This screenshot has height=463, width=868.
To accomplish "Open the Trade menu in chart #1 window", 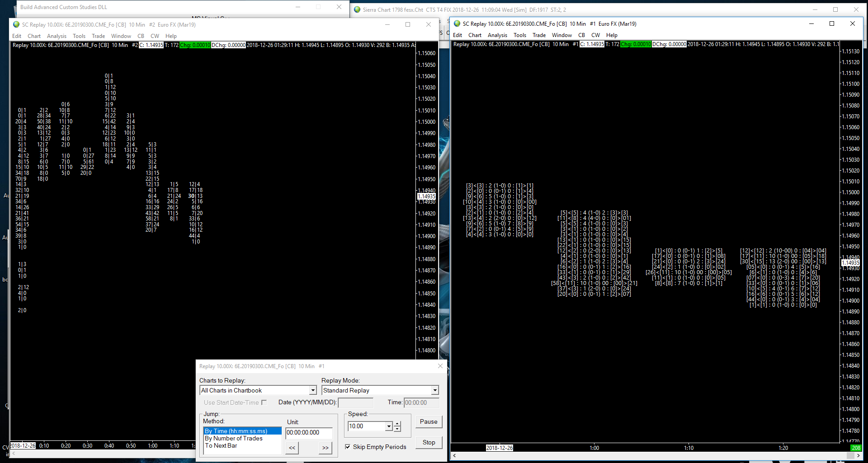I will click(539, 35).
